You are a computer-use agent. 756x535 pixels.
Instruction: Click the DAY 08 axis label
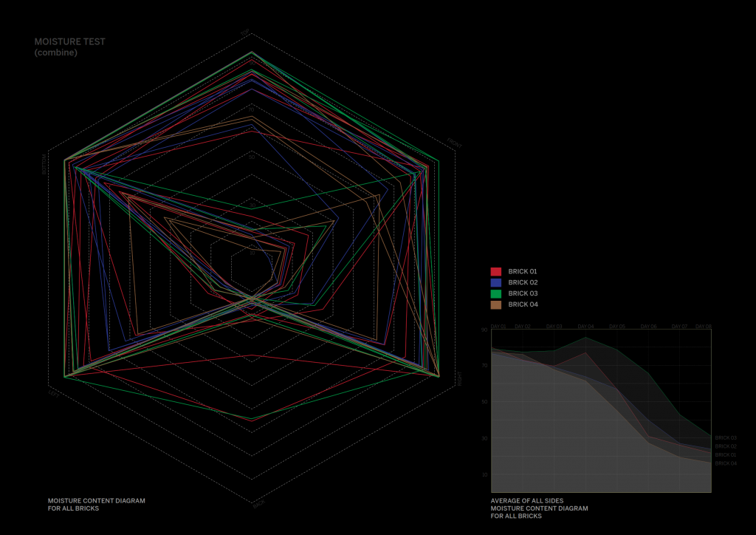[x=703, y=326]
